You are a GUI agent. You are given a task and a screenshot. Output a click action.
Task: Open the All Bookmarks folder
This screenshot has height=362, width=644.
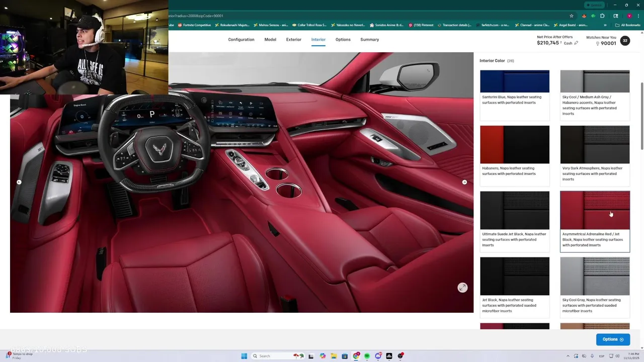click(627, 25)
